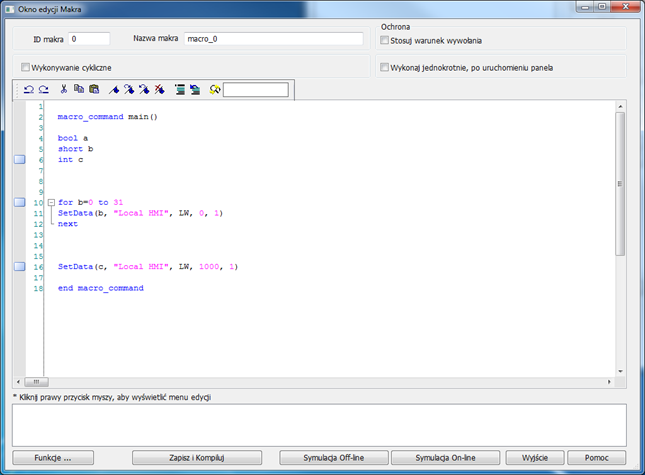Viewport: 645px width, 475px height.
Task: Click the outlining icon with blue arrow
Action: coord(195,89)
